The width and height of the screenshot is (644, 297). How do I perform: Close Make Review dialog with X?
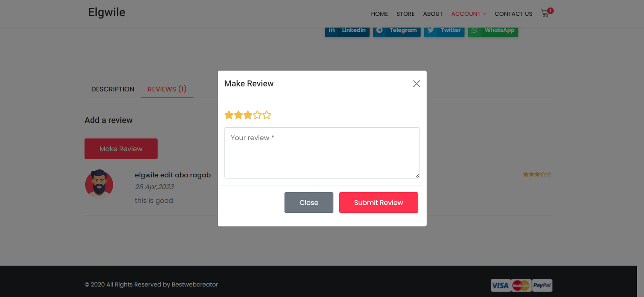point(416,83)
